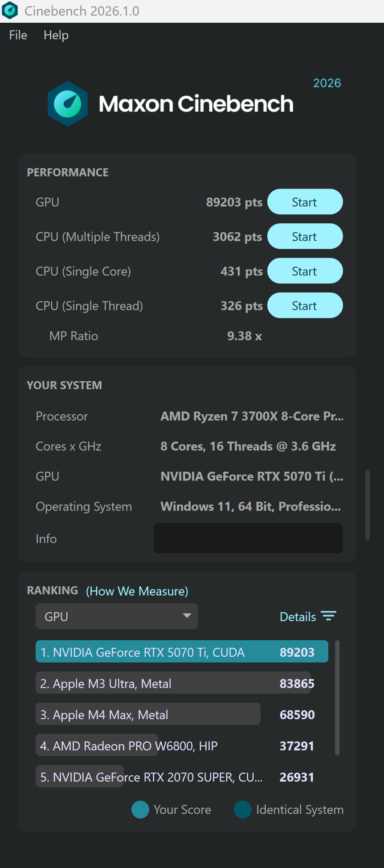Click the filter icon next to Details
Viewport: 384px width, 868px height.
coord(329,616)
